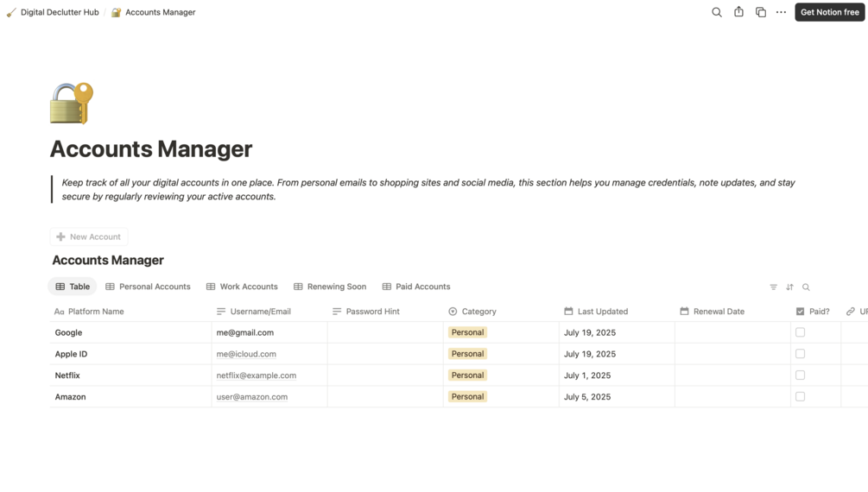The width and height of the screenshot is (868, 492).
Task: Open the three-dot more options menu
Action: 781,12
